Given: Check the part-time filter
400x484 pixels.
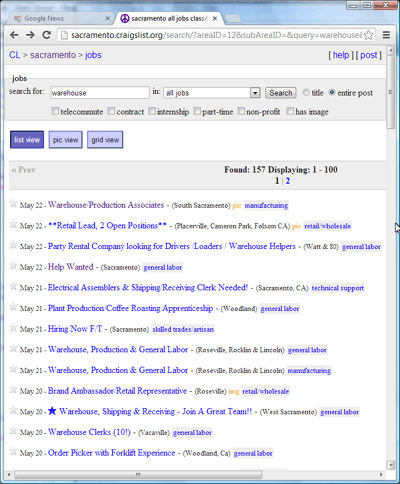Looking at the screenshot, I should tap(197, 111).
